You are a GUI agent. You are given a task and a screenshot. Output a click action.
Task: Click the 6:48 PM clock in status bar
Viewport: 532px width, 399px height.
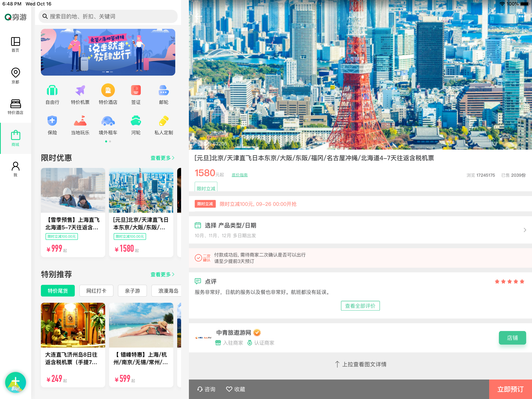12,4
